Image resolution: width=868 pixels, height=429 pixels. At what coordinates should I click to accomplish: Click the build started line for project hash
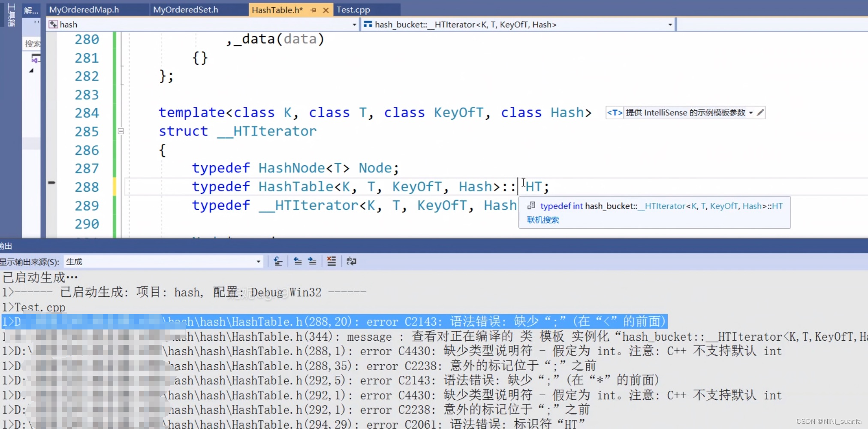[x=184, y=292]
